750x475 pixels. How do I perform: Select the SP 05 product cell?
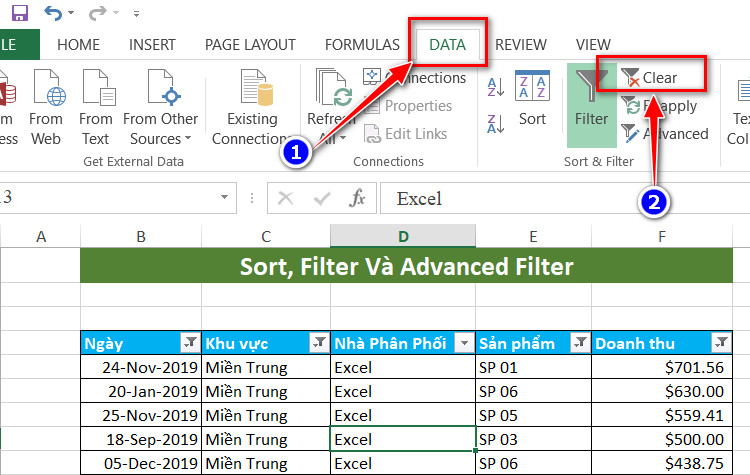coord(533,415)
